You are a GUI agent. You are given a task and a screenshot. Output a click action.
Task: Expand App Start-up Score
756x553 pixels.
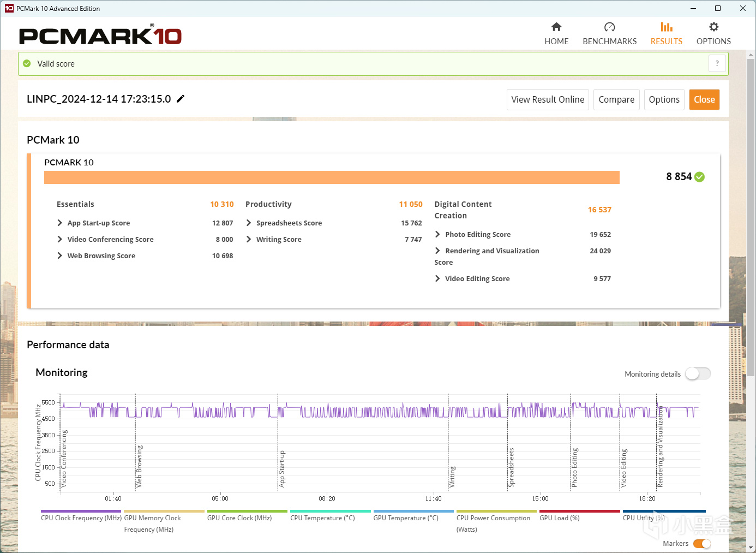(x=59, y=223)
